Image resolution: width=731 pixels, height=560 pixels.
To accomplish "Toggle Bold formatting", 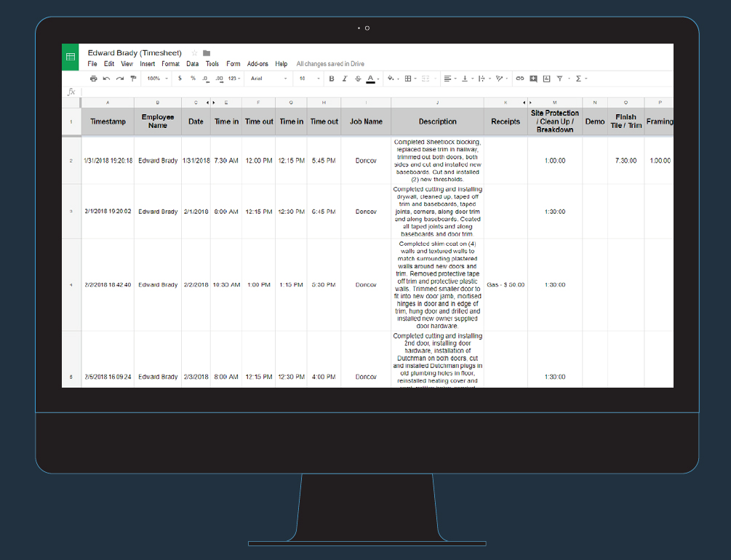I will click(x=332, y=79).
